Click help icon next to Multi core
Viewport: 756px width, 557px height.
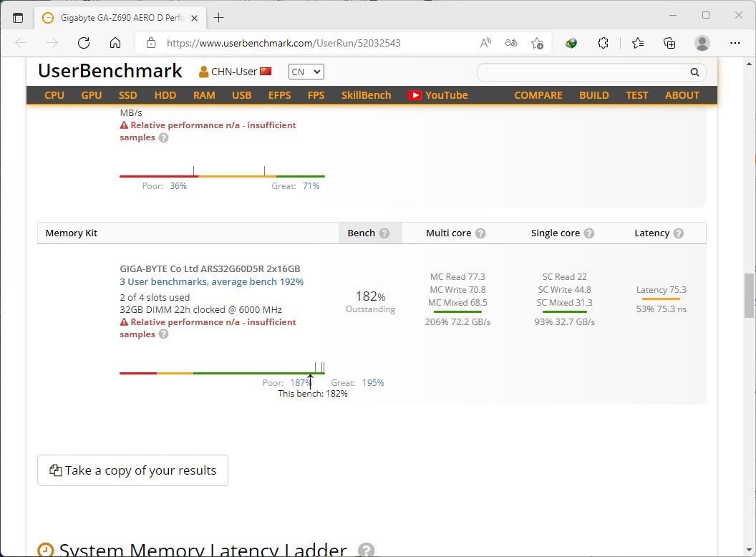point(480,233)
